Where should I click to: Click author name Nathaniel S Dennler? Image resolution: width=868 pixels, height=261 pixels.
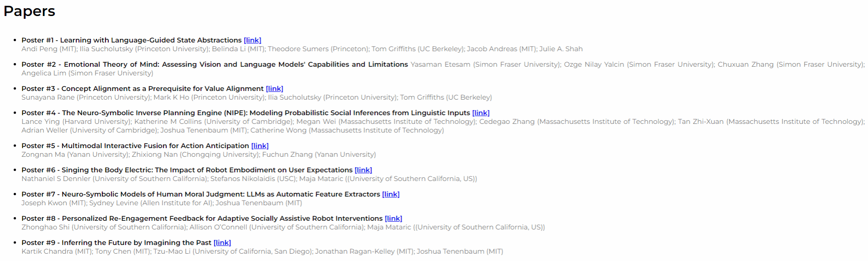[x=56, y=179]
